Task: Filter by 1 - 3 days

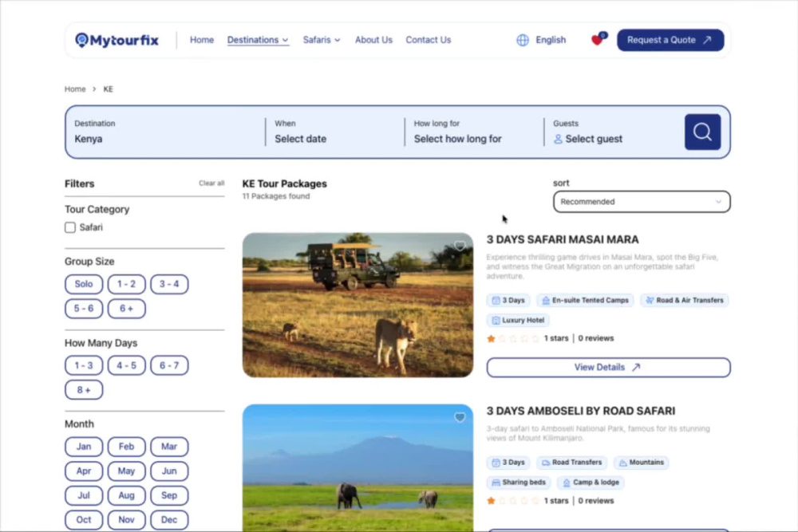Action: [84, 365]
